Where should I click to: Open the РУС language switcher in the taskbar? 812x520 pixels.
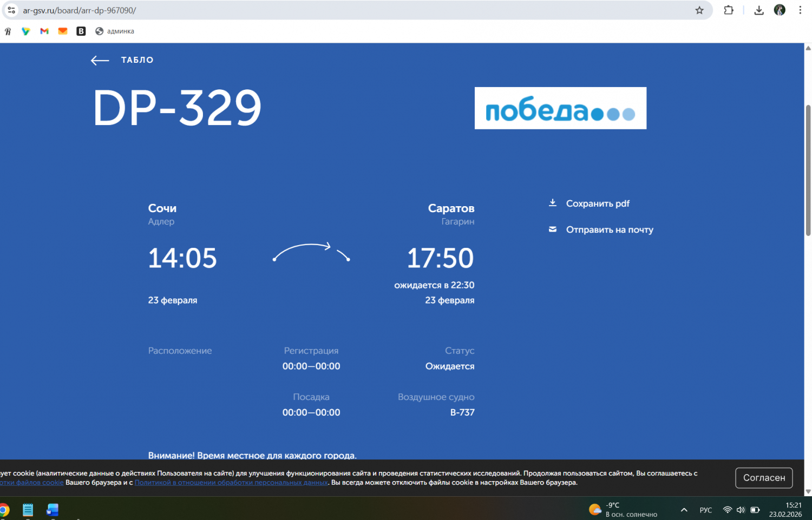tap(706, 510)
